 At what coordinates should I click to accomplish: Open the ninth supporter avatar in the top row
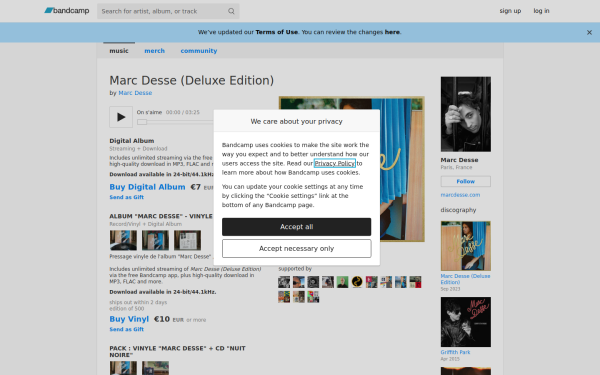tap(401, 282)
